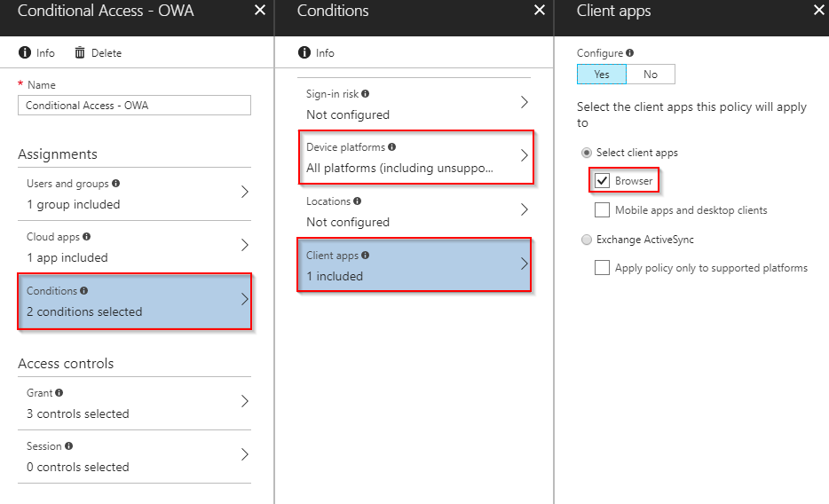Click info tooltip icon next to Locations
The height and width of the screenshot is (504, 829).
tap(358, 201)
